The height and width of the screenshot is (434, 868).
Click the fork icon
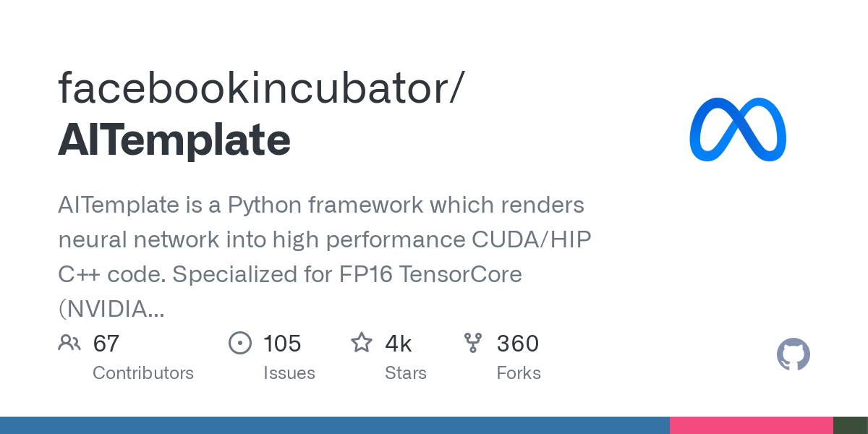[473, 343]
